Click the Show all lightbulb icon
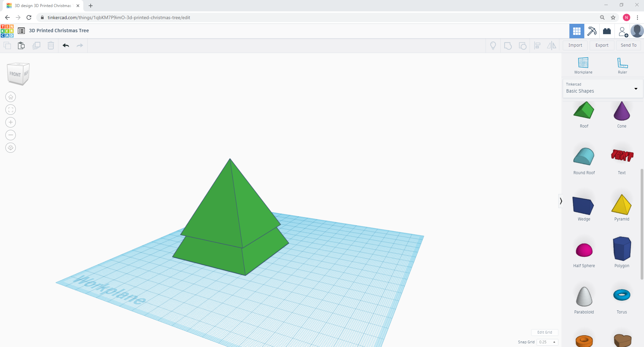Image resolution: width=644 pixels, height=347 pixels. [493, 46]
